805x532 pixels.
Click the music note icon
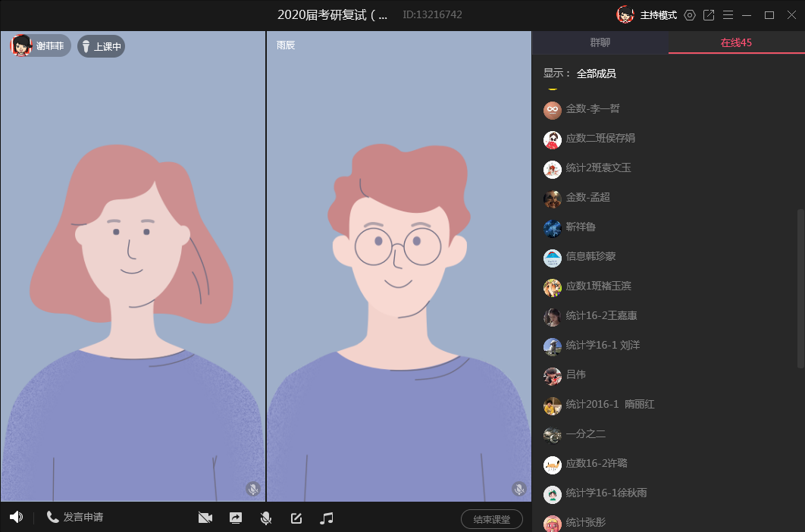327,518
